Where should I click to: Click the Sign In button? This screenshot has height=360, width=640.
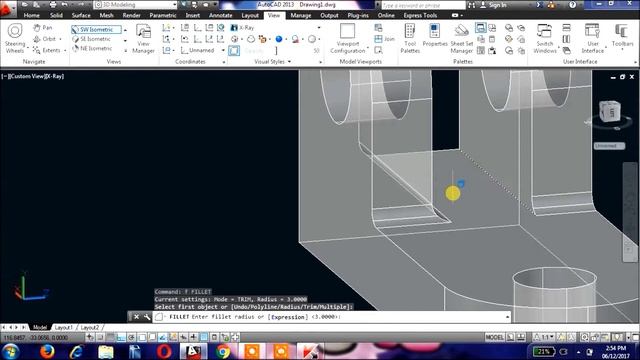coord(493,5)
